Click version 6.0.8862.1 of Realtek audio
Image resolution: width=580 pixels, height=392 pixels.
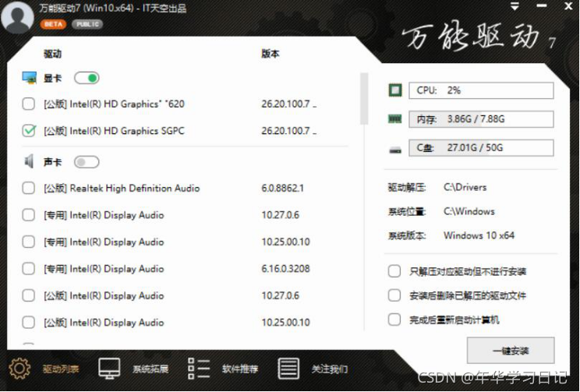[x=283, y=188]
